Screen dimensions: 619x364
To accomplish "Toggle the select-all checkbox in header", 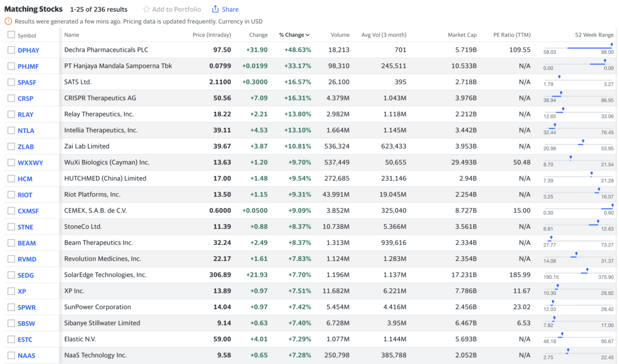I will coord(11,35).
